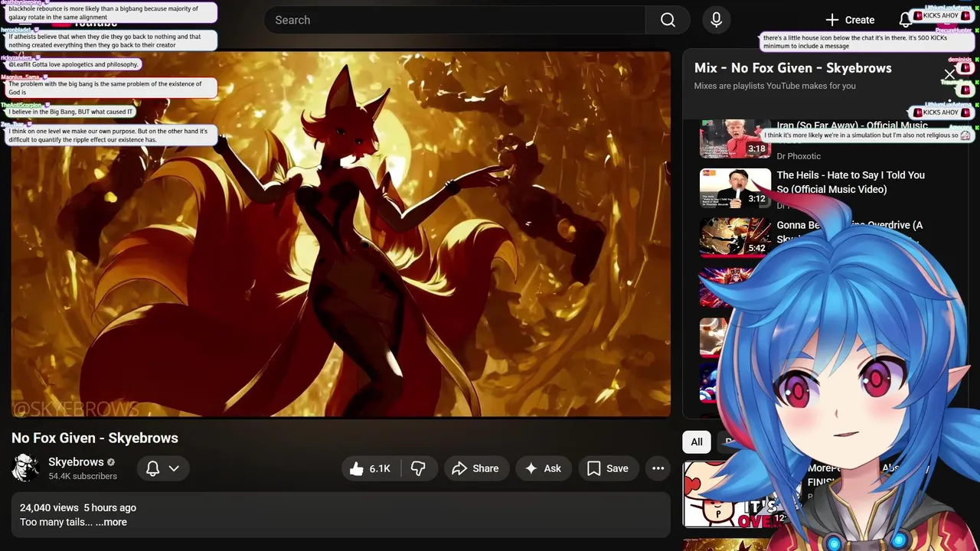Open Gonna Be Overdrive video thumbnail
The height and width of the screenshot is (551, 980).
click(735, 237)
